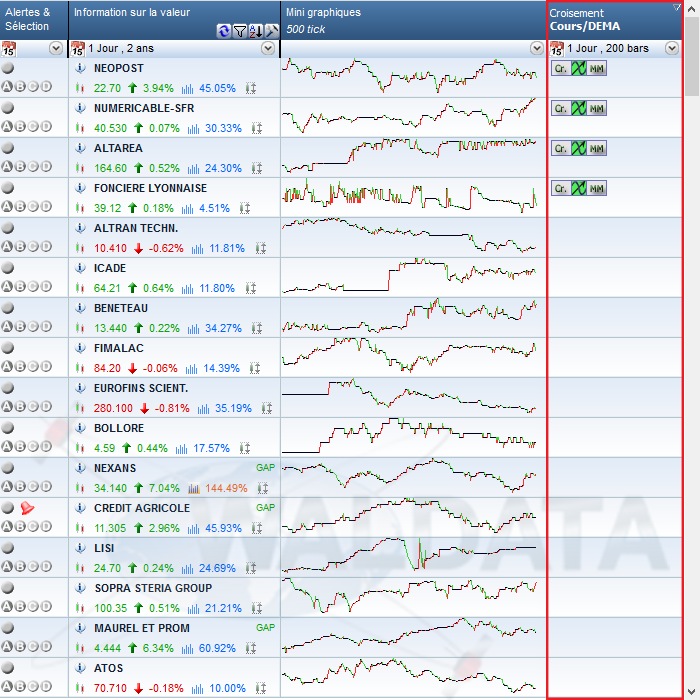
Task: Click Alertes & Sélection column header
Action: click(x=34, y=20)
